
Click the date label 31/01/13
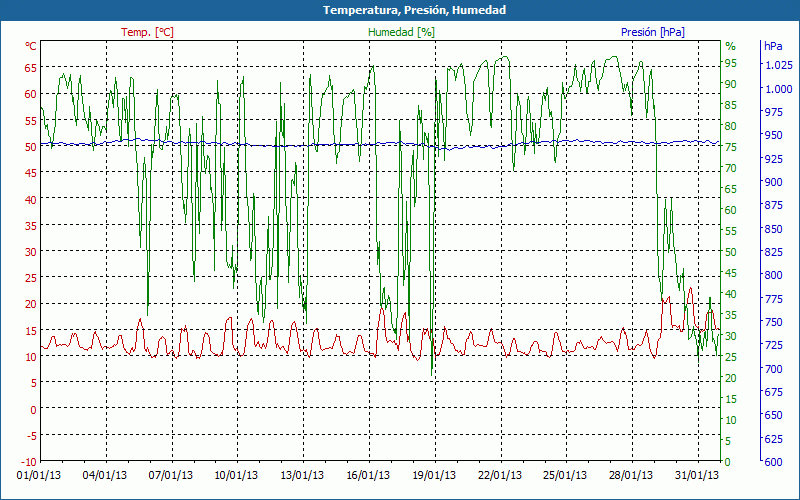click(x=696, y=475)
